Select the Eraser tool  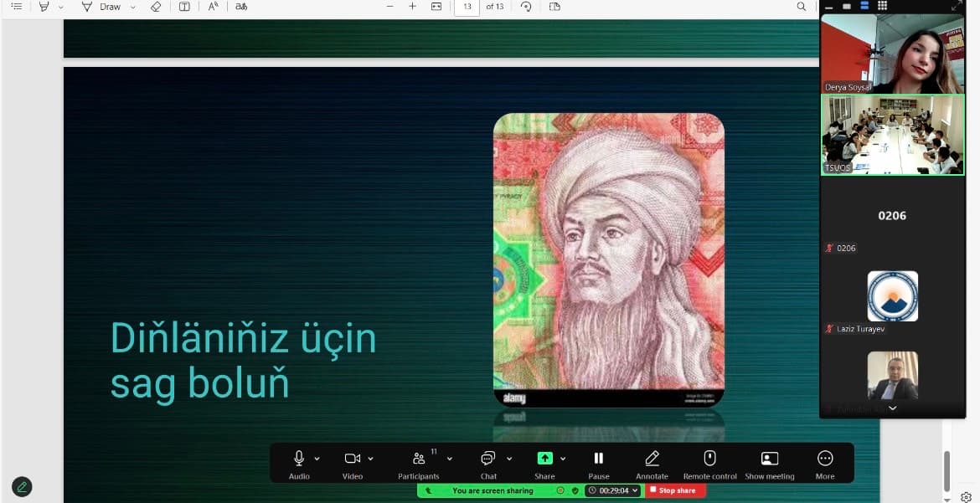click(156, 6)
